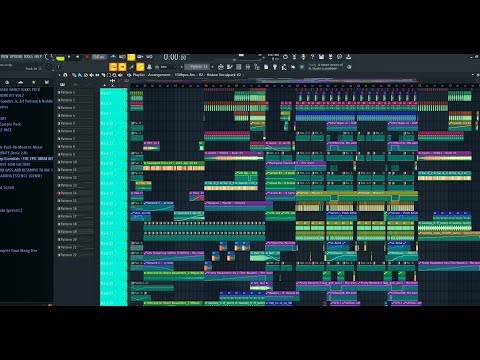Adjust the master volume knob beside HELP menu
The width and height of the screenshot is (480, 360).
(49, 57)
